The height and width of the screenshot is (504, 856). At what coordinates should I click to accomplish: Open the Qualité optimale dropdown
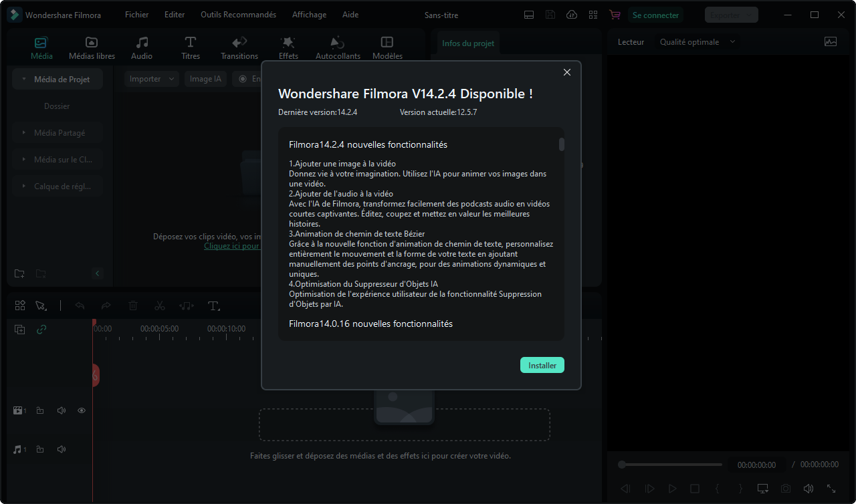pyautogui.click(x=698, y=41)
